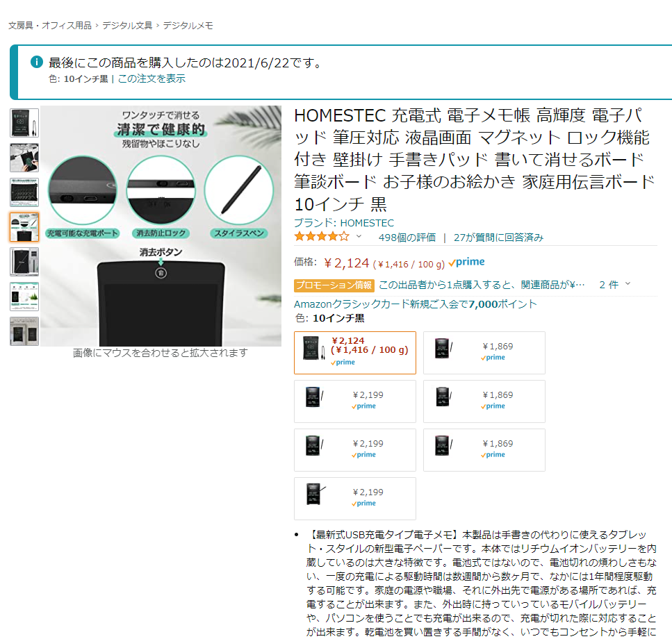This screenshot has height=639, width=672.
Task: Select the second thumbnail showing hand writing
Action: click(x=24, y=158)
